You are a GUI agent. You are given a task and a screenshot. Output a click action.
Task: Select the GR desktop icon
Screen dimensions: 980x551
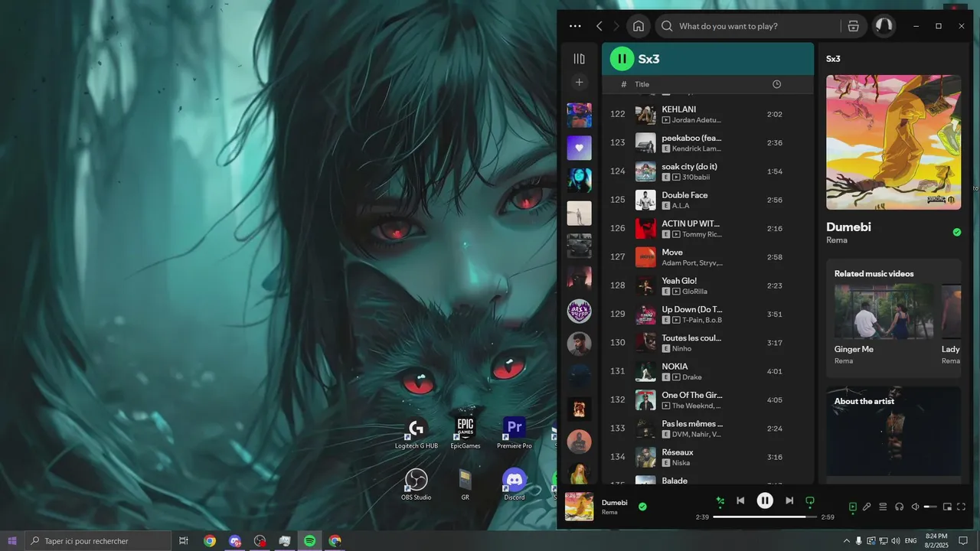pyautogui.click(x=465, y=484)
